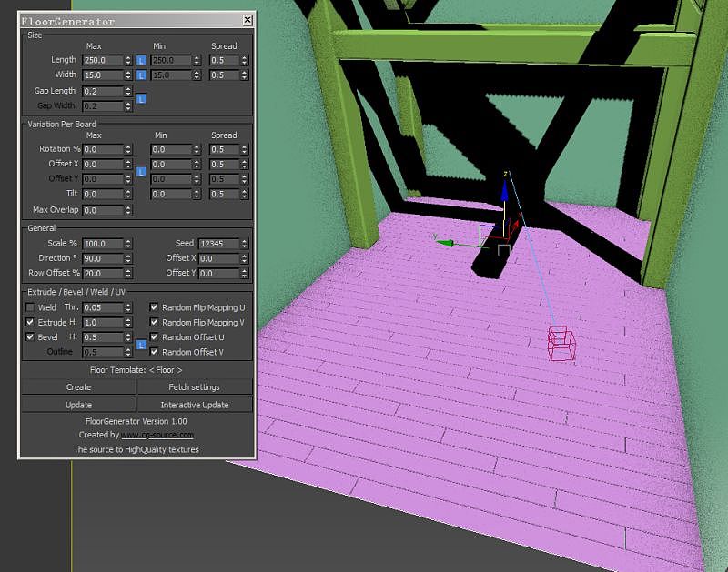
Task: Click the General Offset X input field
Action: point(219,258)
